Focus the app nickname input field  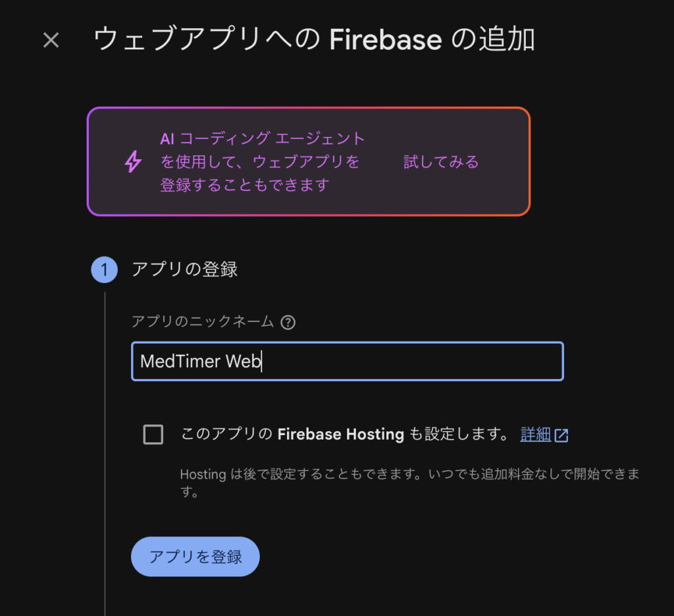(348, 361)
